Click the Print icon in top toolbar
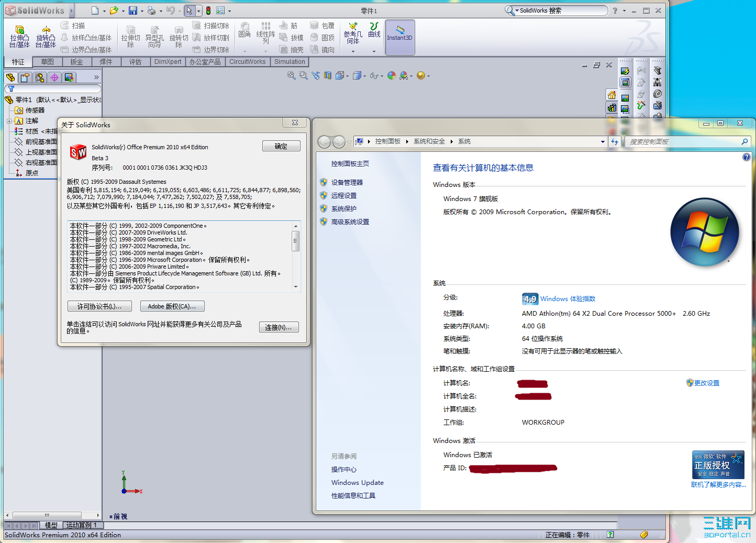Viewport: 756px width, 543px height. (x=151, y=10)
